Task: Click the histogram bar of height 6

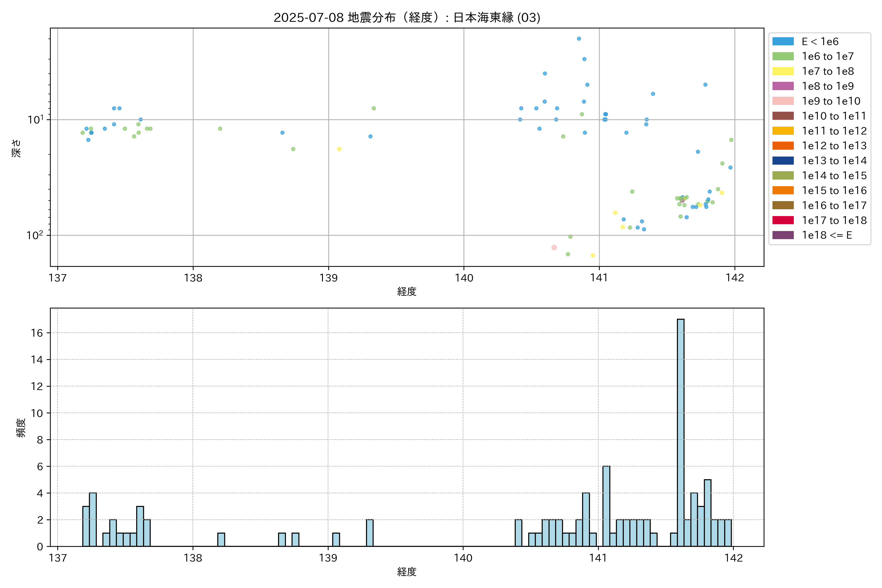Action: (x=606, y=506)
